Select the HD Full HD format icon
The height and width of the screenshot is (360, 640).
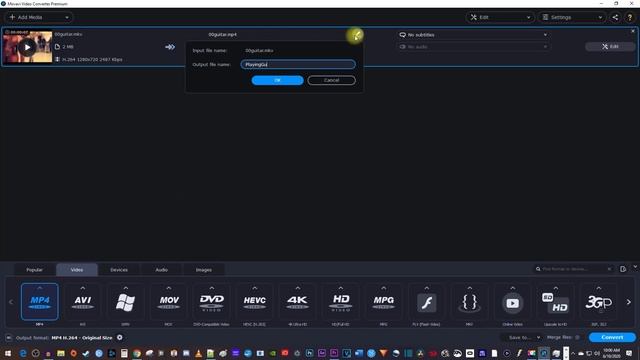(x=340, y=302)
